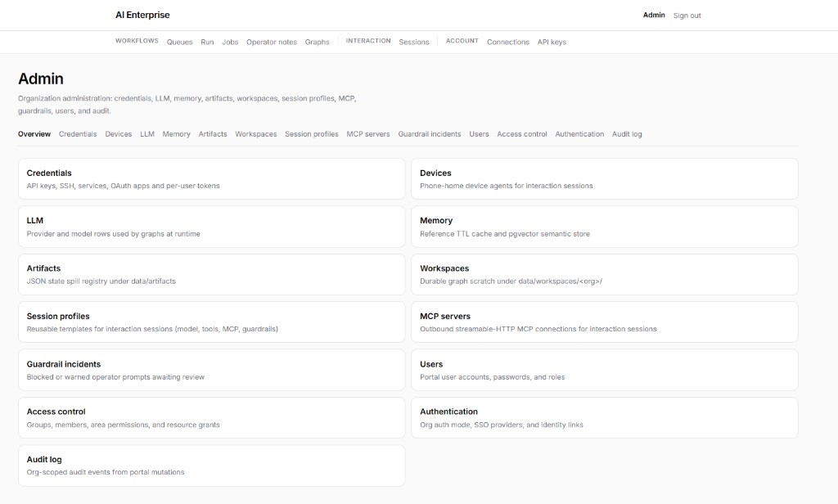Open the Memory tab

tap(177, 134)
